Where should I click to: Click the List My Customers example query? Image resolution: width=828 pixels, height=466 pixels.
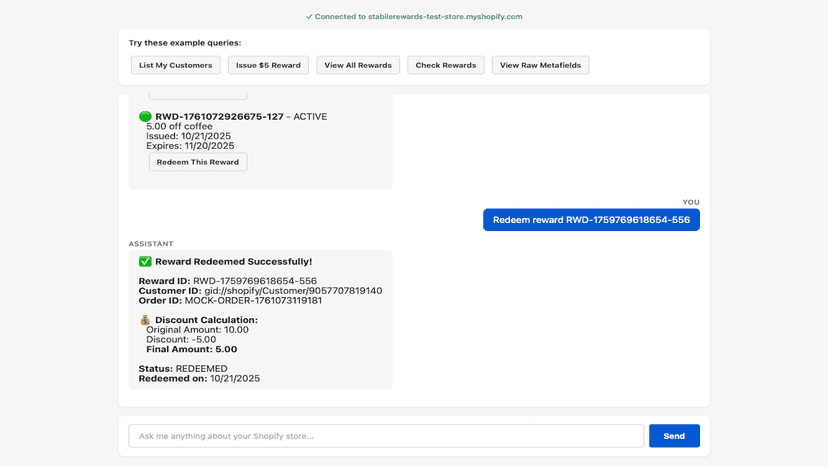coord(175,65)
